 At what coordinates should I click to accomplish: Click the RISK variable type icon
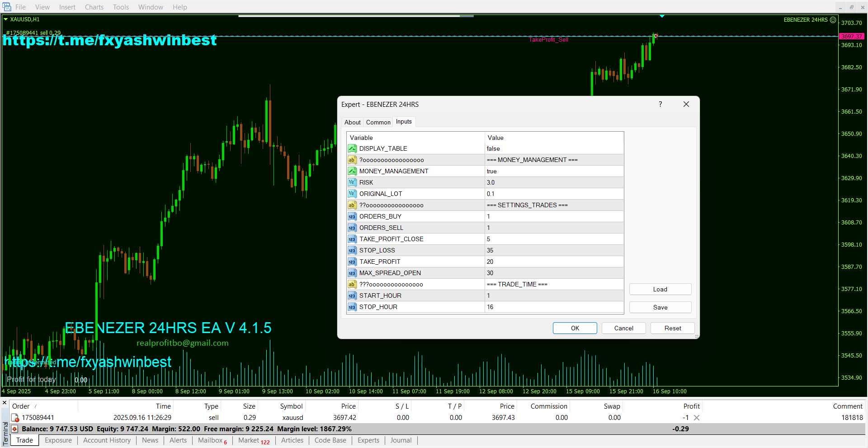(352, 182)
